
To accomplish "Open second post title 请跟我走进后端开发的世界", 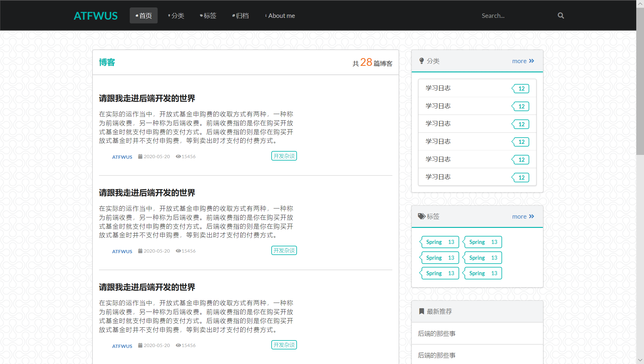I will [x=147, y=193].
